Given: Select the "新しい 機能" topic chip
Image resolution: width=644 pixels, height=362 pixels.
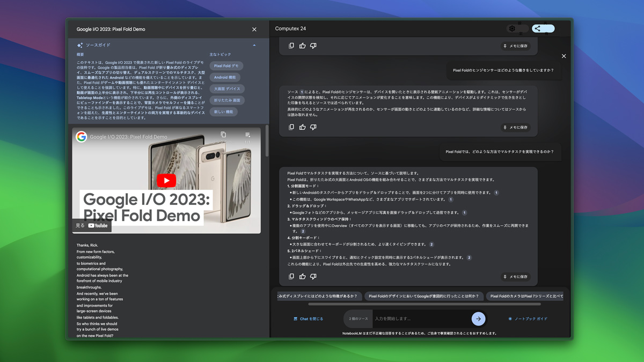Looking at the screenshot, I should [x=224, y=112].
